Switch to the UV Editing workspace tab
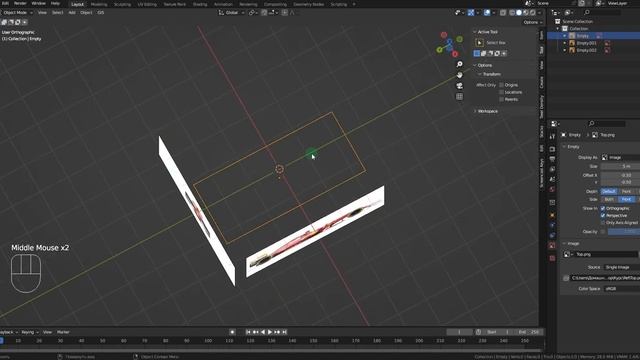The width and height of the screenshot is (640, 360). [147, 4]
